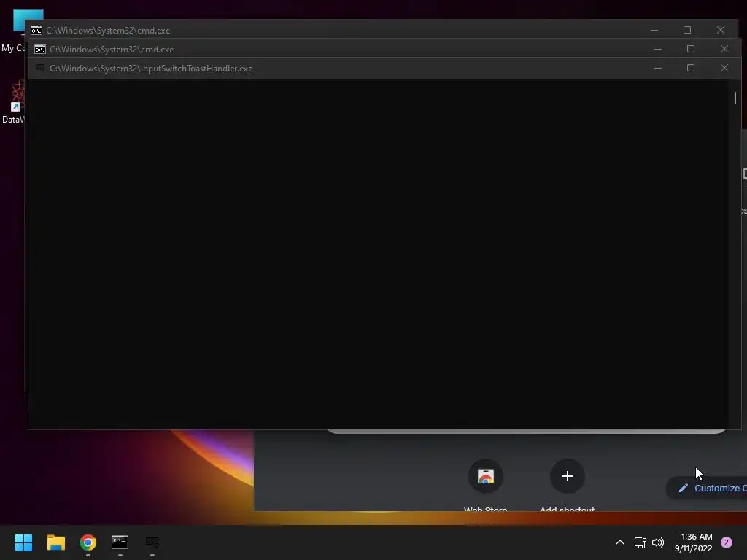The image size is (747, 560).
Task: Select the InputSwitchToastHandler taskbar icon
Action: [x=152, y=542]
